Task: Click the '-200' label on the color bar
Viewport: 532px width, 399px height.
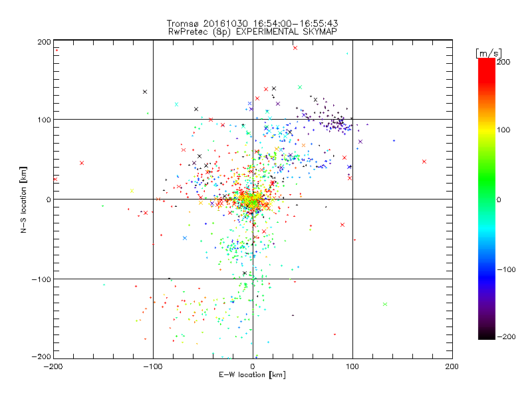Action: point(506,336)
